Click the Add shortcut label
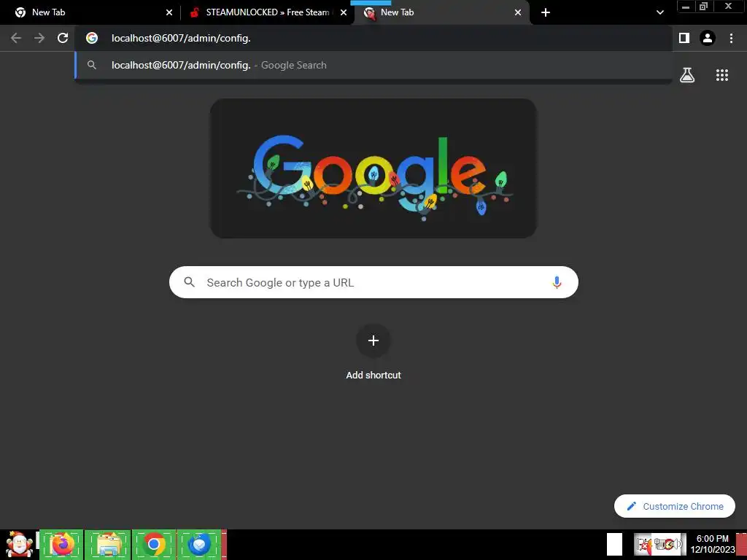 (373, 376)
